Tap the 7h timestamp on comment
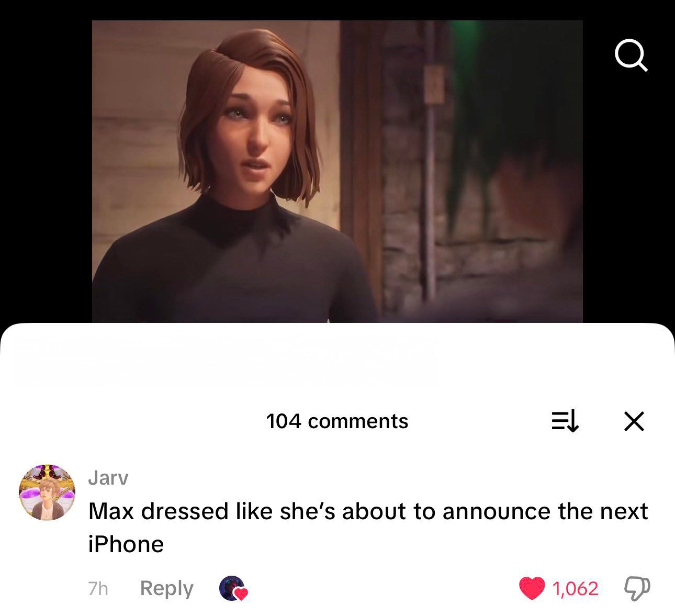The width and height of the screenshot is (675, 616). pos(98,589)
